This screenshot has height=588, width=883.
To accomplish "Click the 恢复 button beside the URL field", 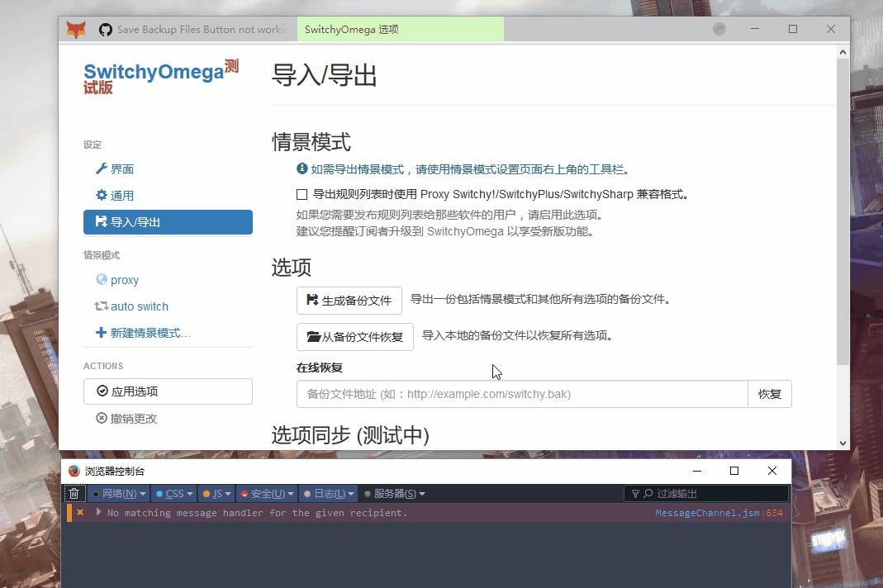I will coord(769,394).
